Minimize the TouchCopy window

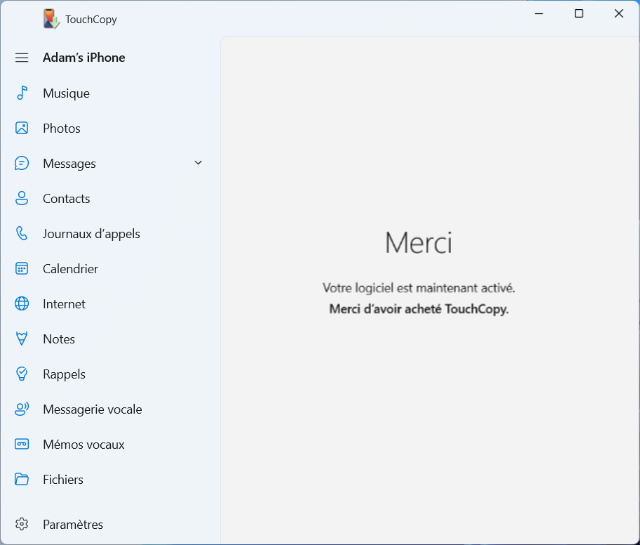539,13
